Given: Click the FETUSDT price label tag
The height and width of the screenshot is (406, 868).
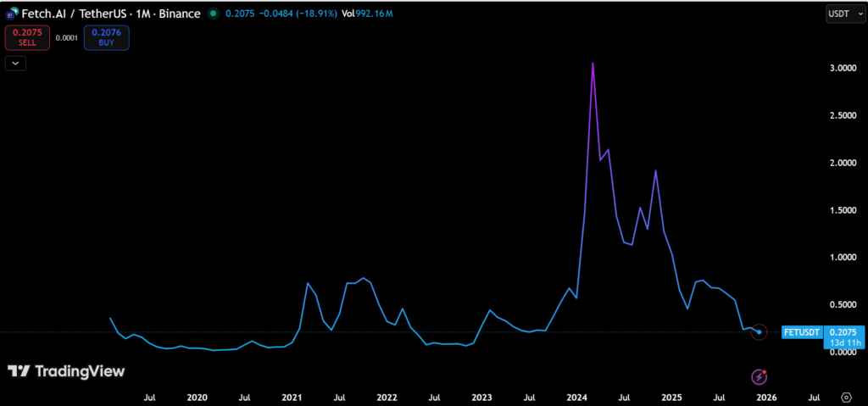Looking at the screenshot, I should click(801, 332).
